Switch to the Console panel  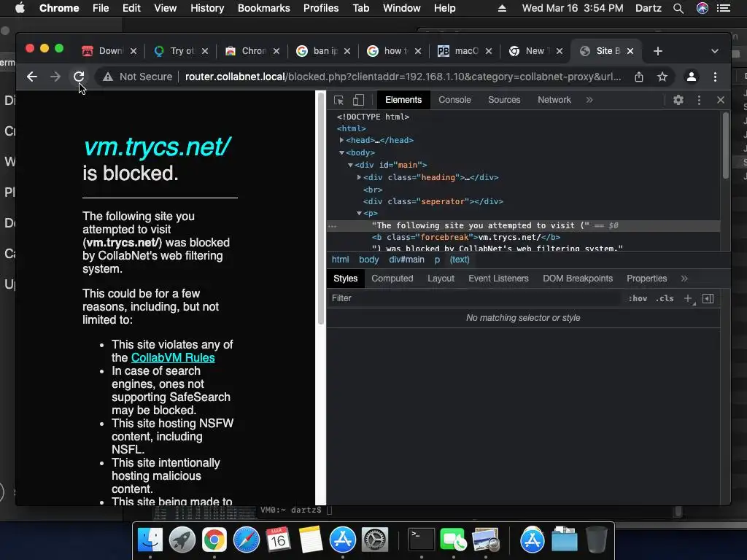454,100
